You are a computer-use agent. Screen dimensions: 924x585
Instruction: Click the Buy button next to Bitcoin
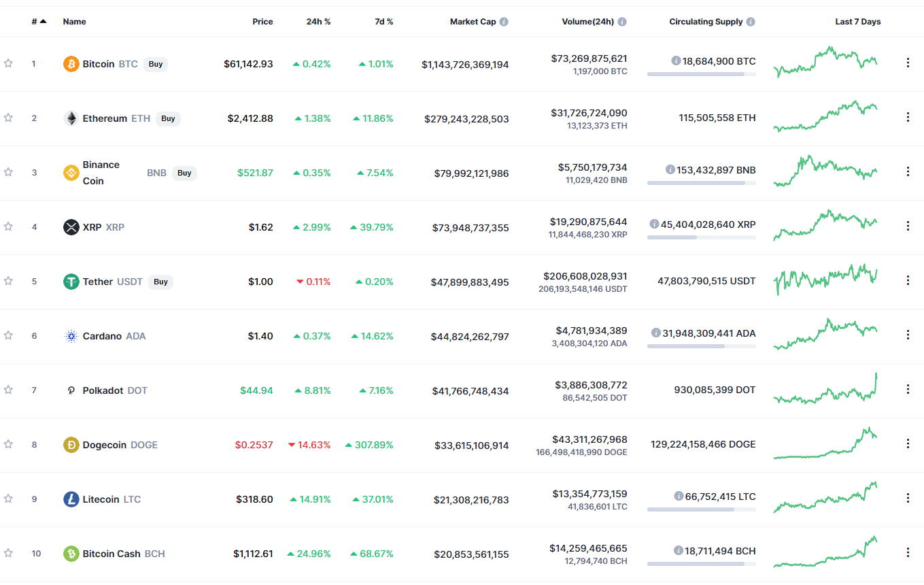point(156,64)
